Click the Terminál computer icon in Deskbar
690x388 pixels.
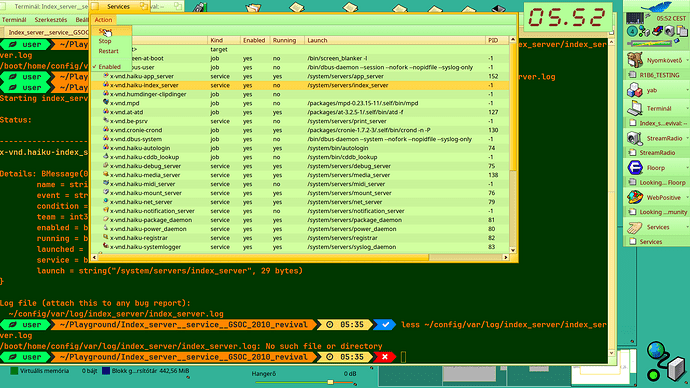click(635, 108)
